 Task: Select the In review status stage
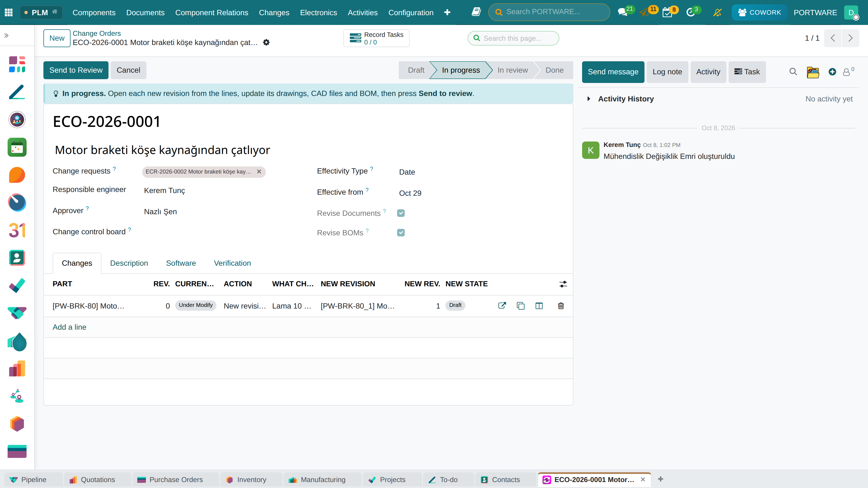click(x=512, y=70)
